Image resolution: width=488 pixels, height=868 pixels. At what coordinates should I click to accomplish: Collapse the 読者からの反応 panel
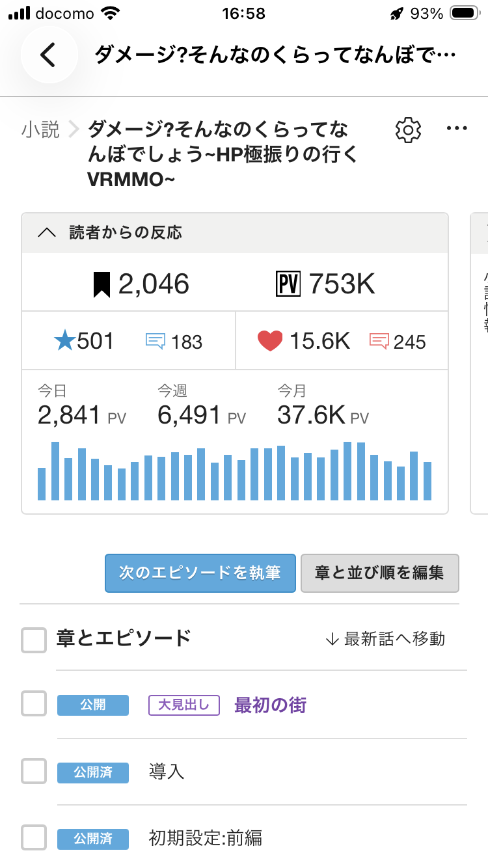pyautogui.click(x=235, y=233)
